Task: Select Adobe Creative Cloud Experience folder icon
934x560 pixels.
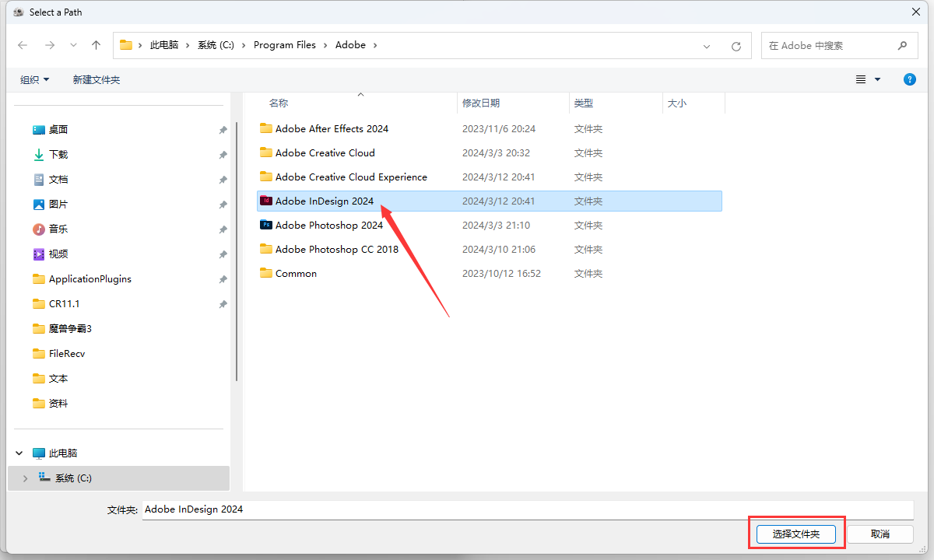Action: (266, 177)
